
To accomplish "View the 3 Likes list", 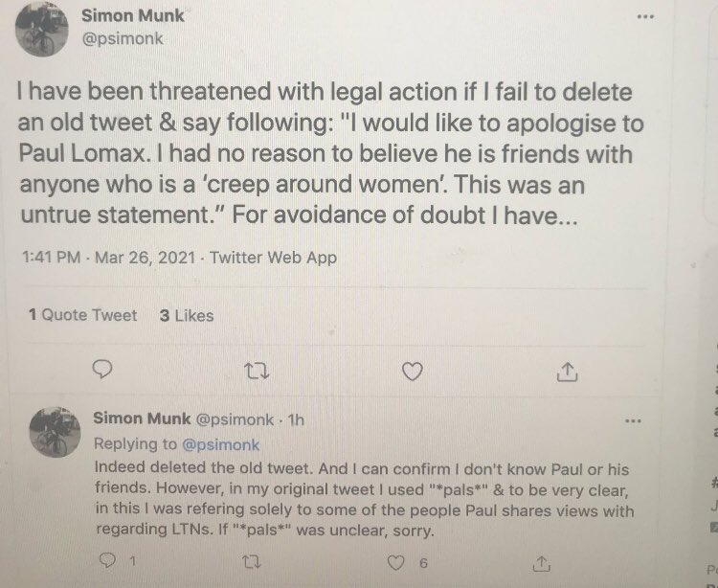I will 187,315.
